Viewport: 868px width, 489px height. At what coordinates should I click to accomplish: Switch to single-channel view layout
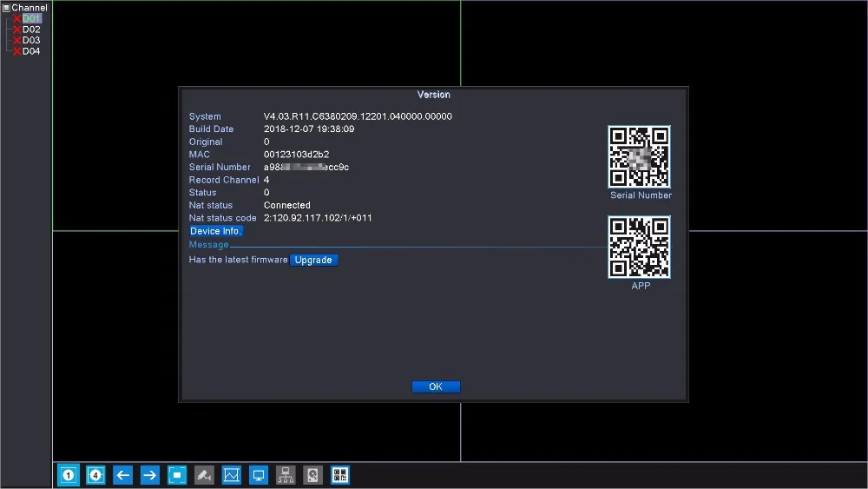[x=69, y=475]
